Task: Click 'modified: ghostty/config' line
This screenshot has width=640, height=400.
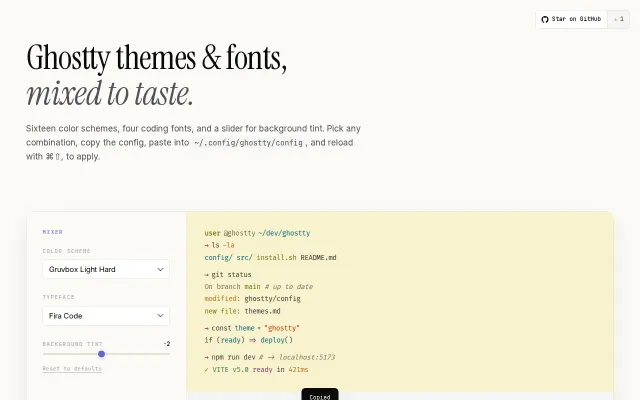Action: (x=252, y=299)
